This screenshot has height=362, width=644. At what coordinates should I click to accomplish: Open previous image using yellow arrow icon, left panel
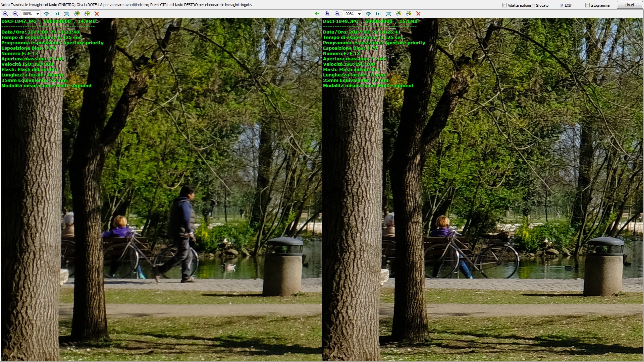[77, 14]
